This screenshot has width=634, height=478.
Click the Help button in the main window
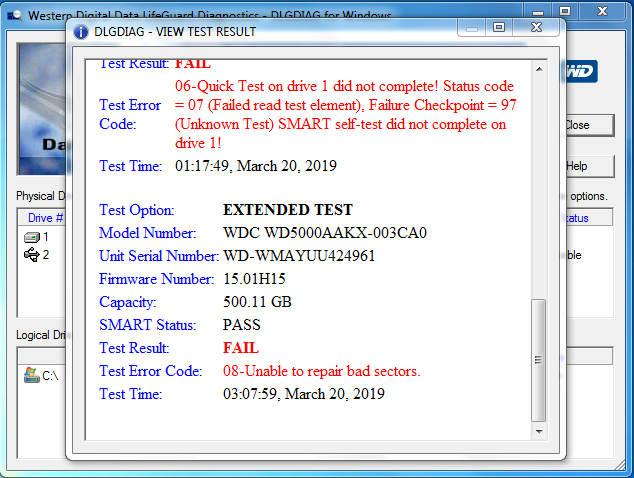pyautogui.click(x=590, y=166)
